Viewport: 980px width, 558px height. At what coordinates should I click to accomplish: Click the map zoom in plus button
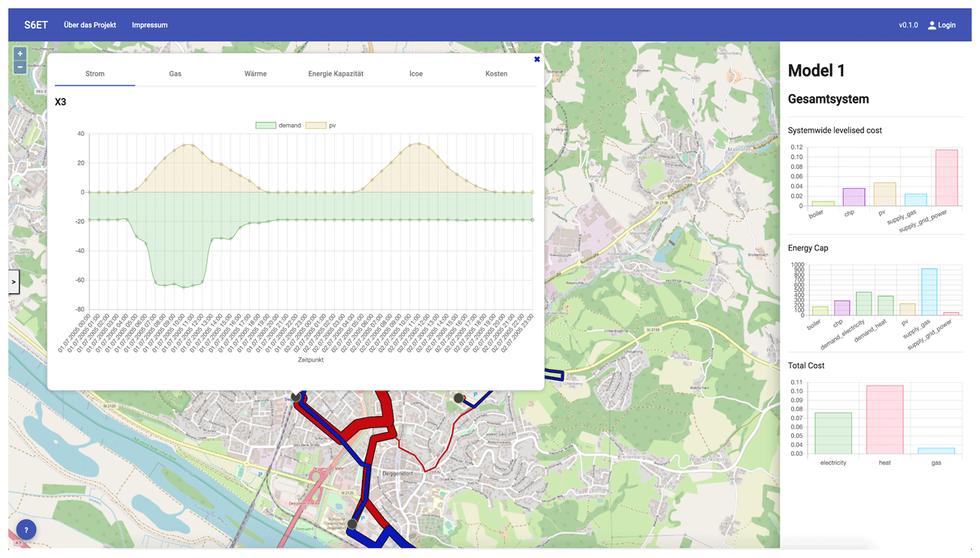tap(20, 53)
